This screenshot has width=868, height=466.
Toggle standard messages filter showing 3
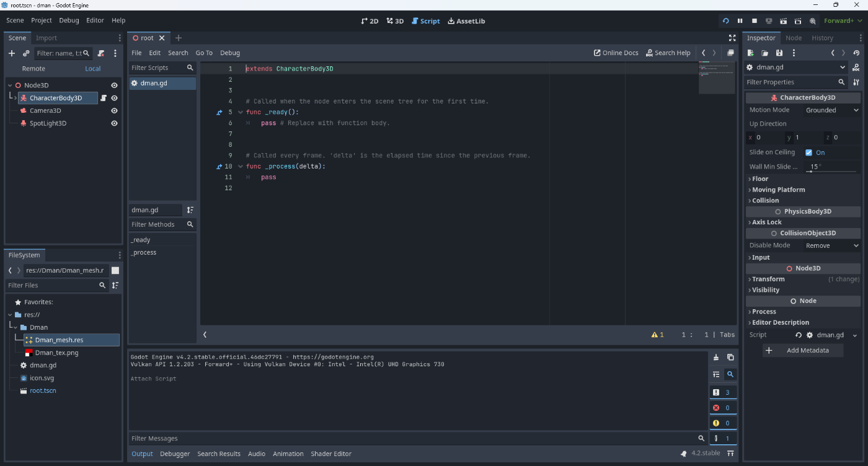coord(724,392)
